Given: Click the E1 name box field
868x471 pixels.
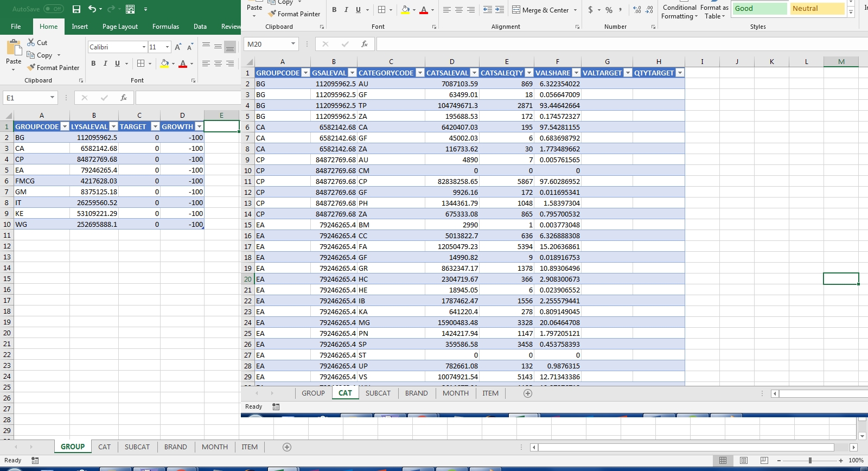Looking at the screenshot, I should point(26,98).
